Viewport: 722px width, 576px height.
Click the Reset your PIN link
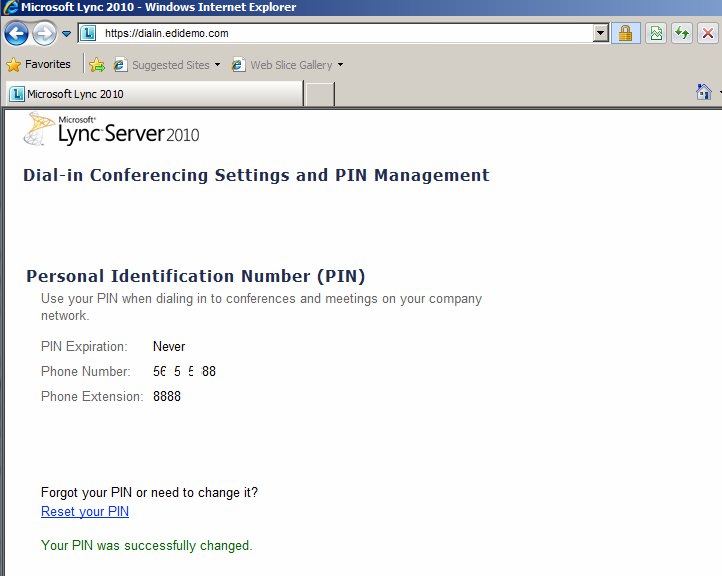(x=85, y=512)
